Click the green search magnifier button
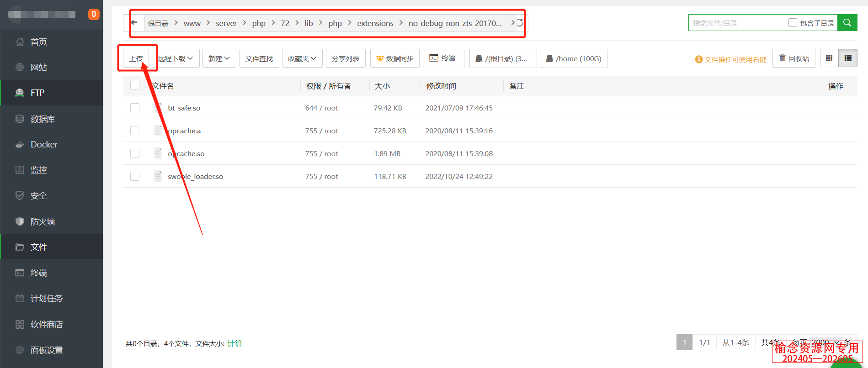The width and height of the screenshot is (868, 368). point(847,22)
